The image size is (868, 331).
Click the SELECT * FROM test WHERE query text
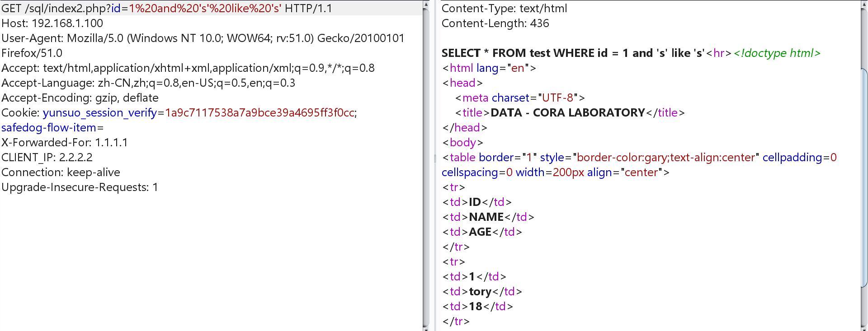pos(573,53)
